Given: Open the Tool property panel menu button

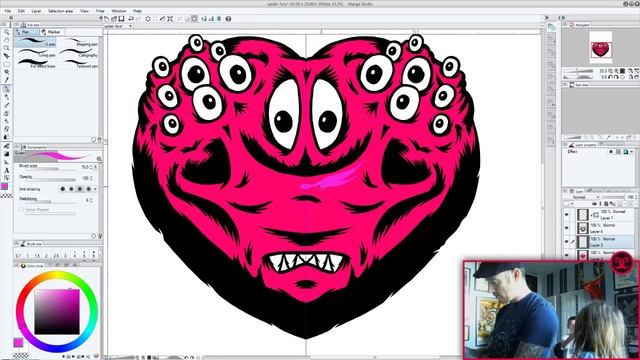Looking at the screenshot, I should (17, 147).
